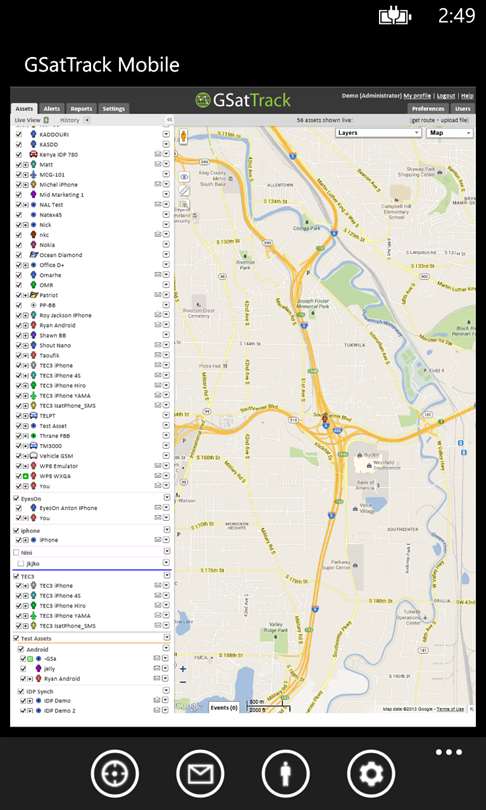Open the dropdown arrow for KASDO

pos(166,144)
